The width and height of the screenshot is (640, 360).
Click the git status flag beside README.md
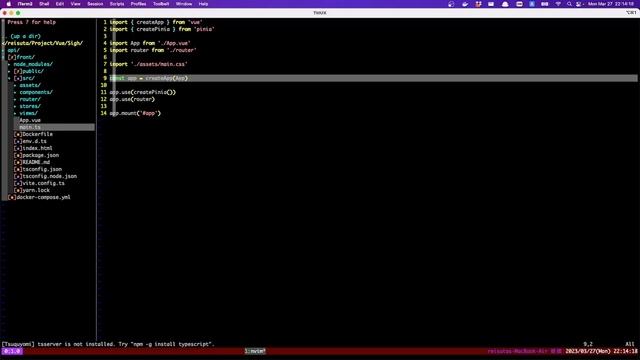click(18, 162)
